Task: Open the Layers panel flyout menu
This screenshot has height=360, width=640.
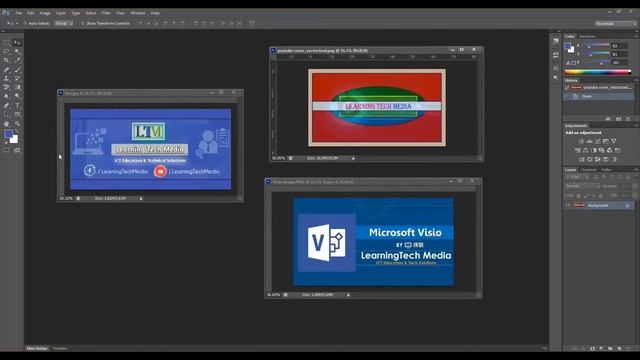Action: [636, 169]
